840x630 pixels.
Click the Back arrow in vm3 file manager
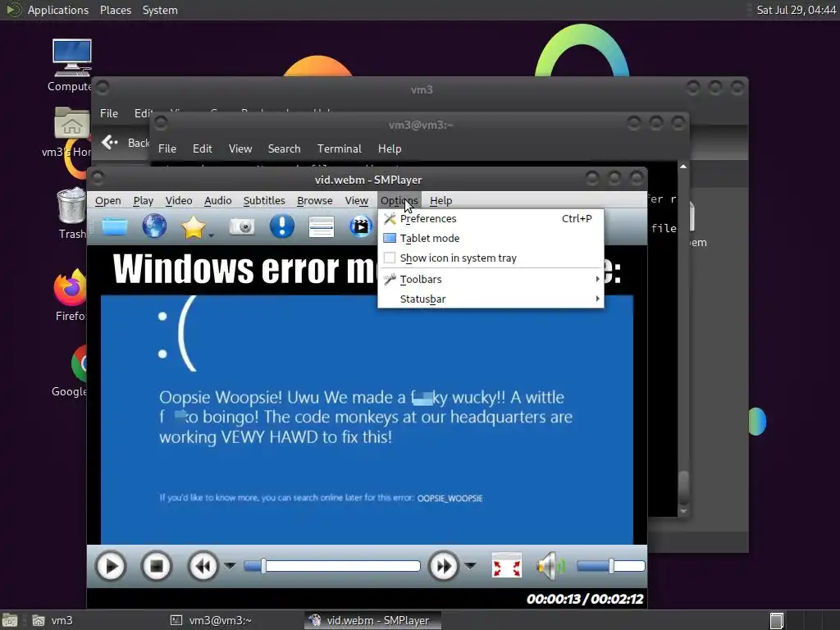pyautogui.click(x=110, y=143)
